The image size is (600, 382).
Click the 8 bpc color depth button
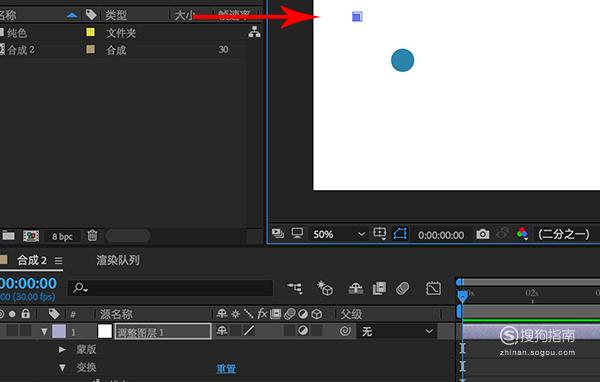click(62, 237)
